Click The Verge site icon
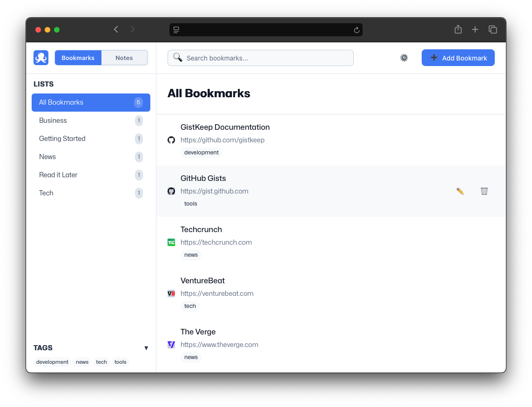Image resolution: width=532 pixels, height=407 pixels. coord(171,345)
